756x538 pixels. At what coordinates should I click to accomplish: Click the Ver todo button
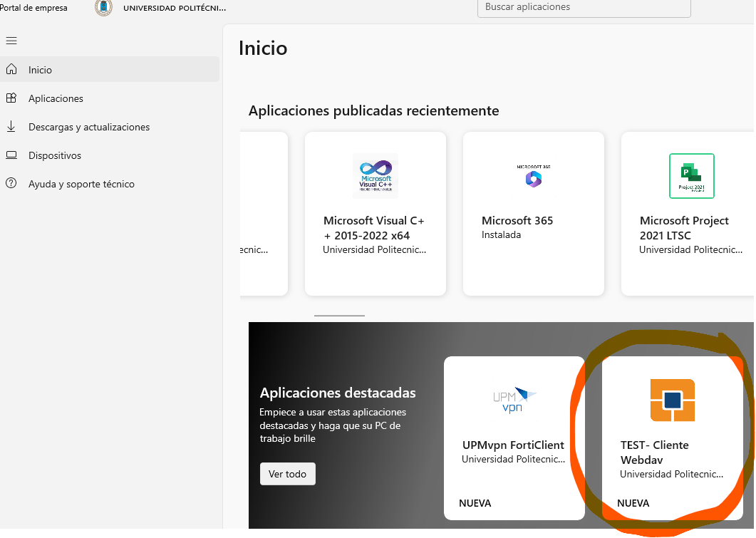tap(287, 474)
